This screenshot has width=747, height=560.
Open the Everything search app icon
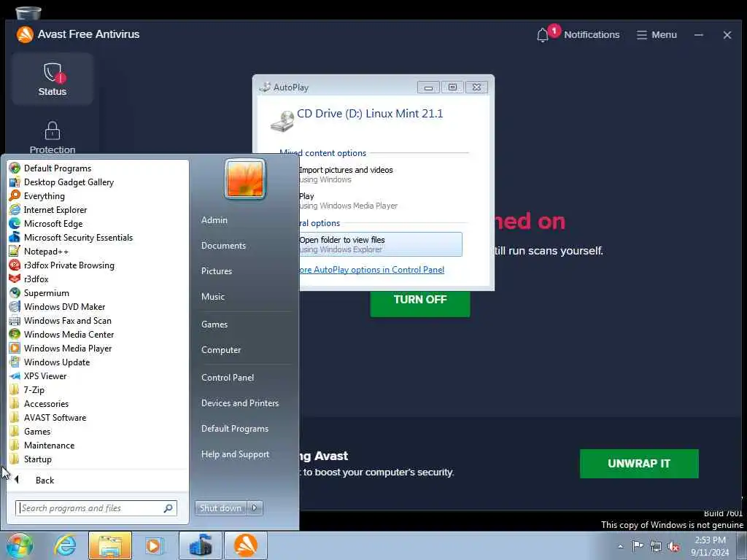(15, 195)
